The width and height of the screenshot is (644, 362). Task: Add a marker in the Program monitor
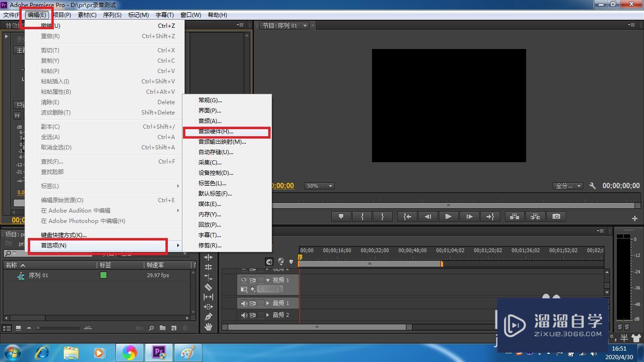(341, 216)
